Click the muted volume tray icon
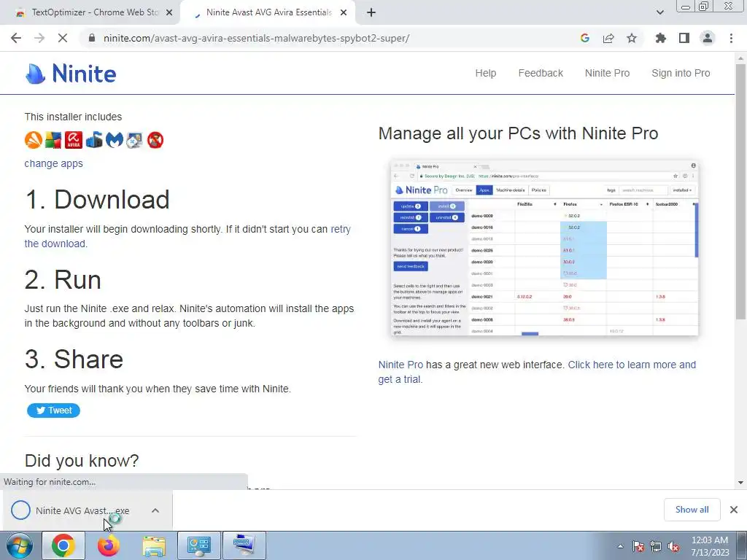Screen dimensions: 747x560 pos(673,547)
